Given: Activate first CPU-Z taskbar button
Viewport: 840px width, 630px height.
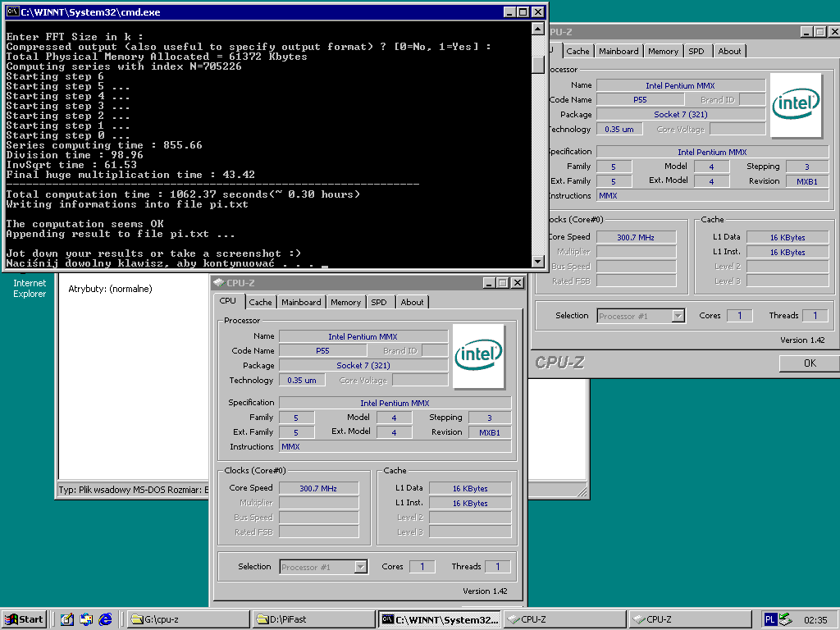Looking at the screenshot, I should click(565, 619).
